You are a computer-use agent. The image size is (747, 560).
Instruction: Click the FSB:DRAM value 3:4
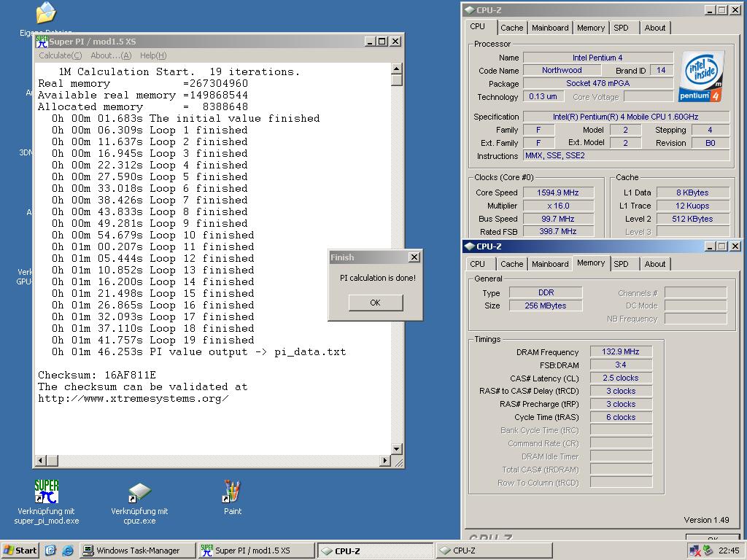click(x=621, y=365)
